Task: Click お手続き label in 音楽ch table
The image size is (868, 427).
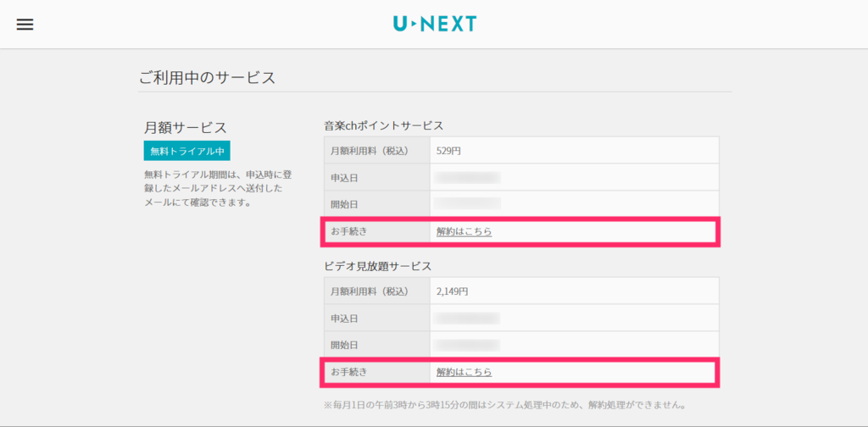Action: point(348,232)
